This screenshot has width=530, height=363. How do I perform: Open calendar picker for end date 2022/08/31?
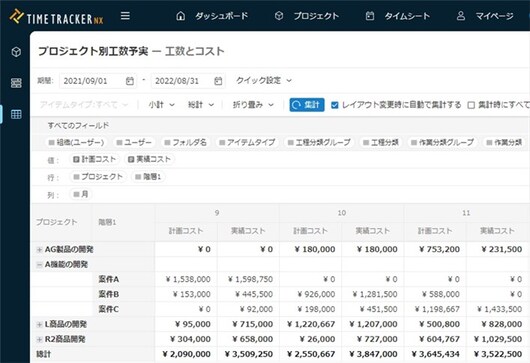(218, 81)
